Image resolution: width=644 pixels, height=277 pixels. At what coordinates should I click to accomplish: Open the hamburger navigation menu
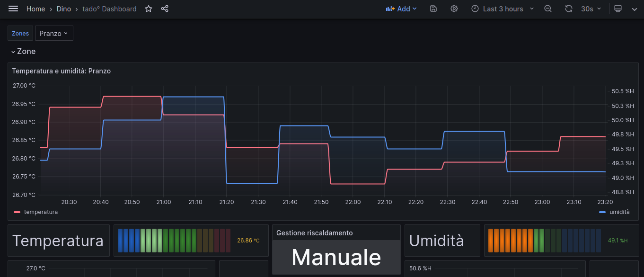pyautogui.click(x=13, y=9)
